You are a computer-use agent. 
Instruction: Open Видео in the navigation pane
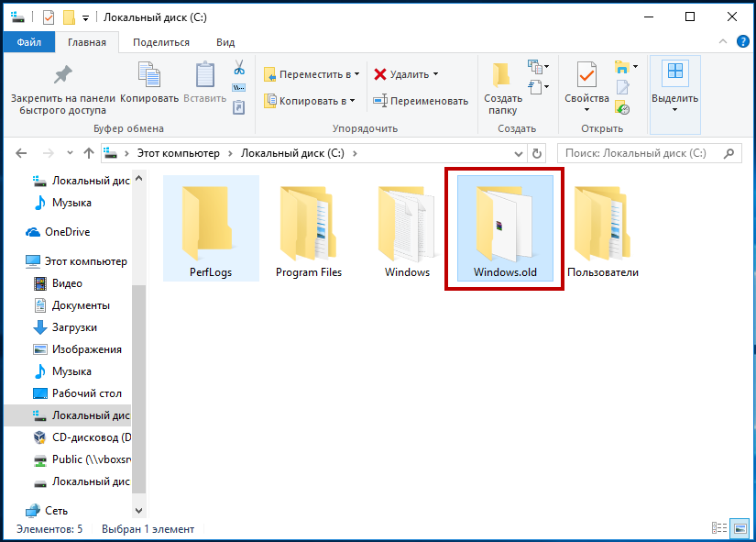click(68, 283)
